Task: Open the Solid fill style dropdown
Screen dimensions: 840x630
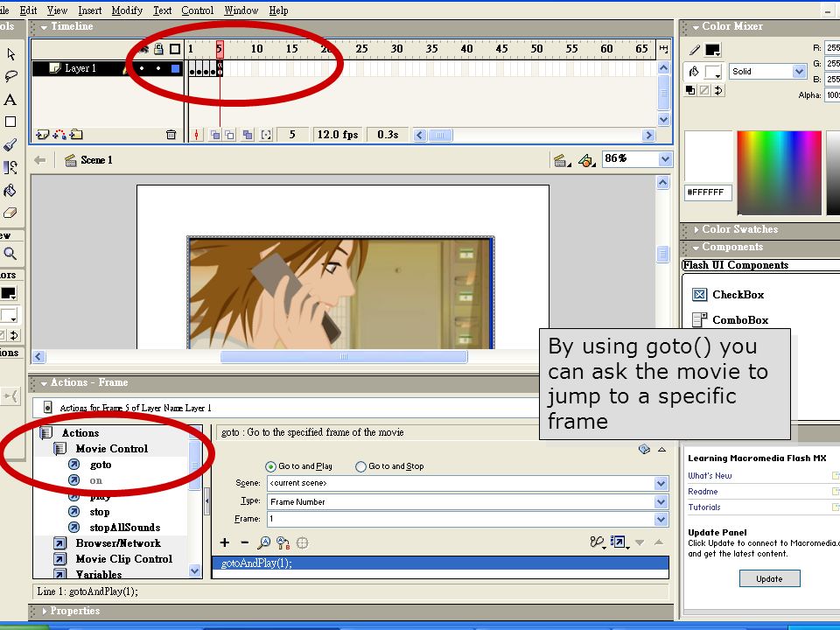Action: tap(799, 71)
